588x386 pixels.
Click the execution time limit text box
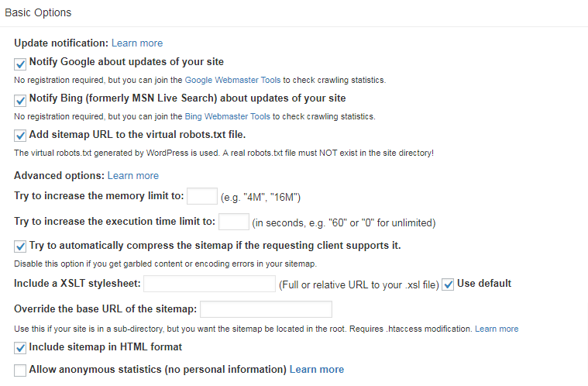point(233,222)
